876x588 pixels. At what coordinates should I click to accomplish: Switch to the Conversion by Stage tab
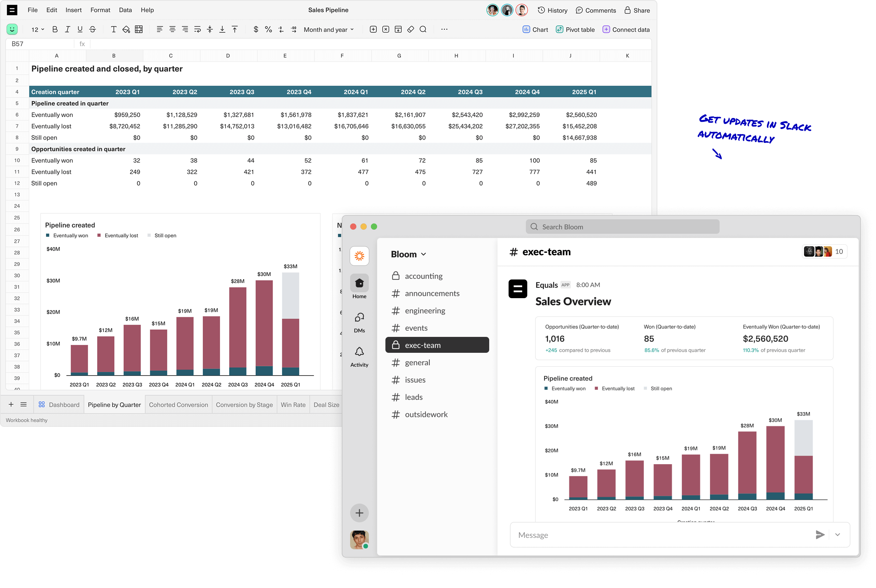244,405
